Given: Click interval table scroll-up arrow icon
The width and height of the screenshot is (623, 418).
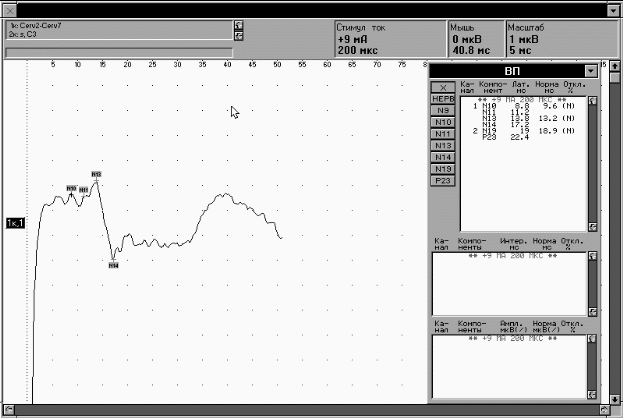Looking at the screenshot, I should (592, 256).
